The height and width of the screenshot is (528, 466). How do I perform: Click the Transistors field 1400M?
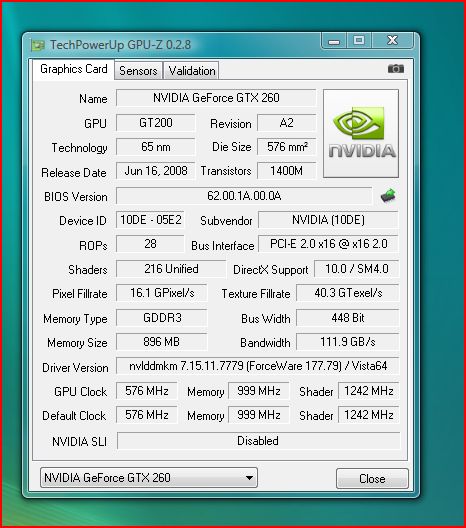(x=287, y=171)
